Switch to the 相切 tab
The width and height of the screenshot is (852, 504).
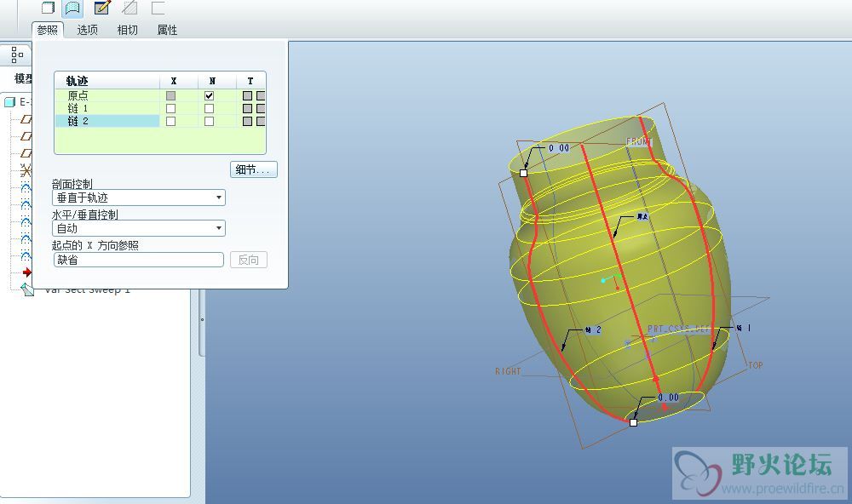pyautogui.click(x=127, y=30)
